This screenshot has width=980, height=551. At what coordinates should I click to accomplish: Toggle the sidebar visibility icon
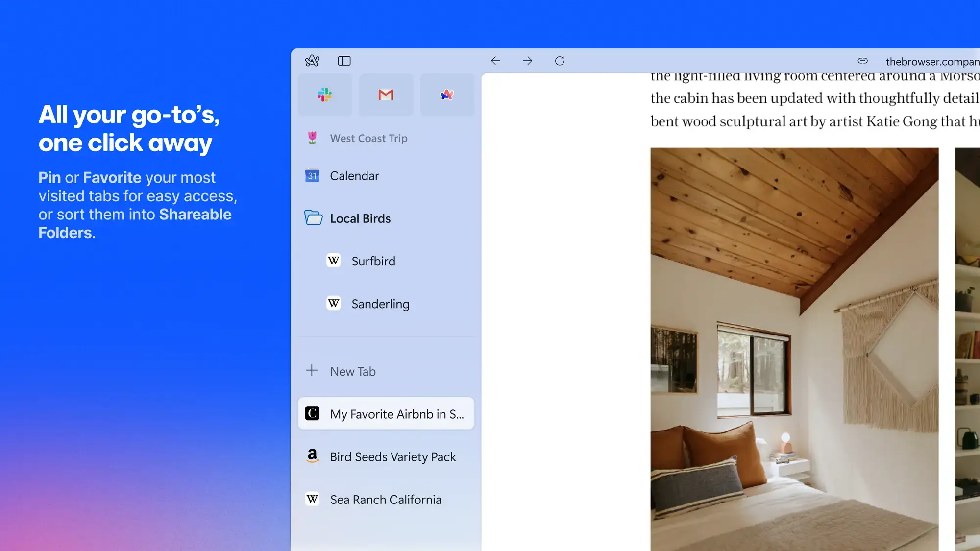(344, 61)
